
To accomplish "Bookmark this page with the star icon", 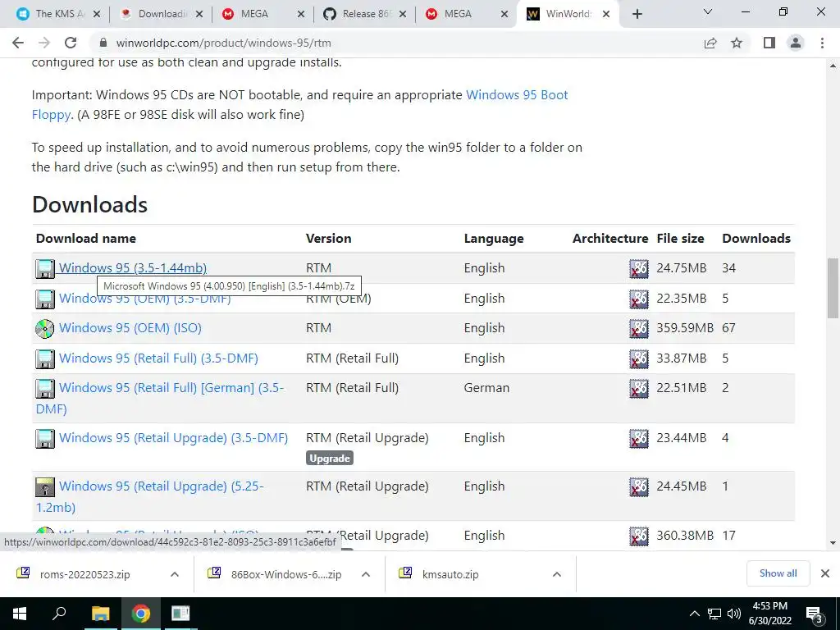I will pyautogui.click(x=737, y=43).
